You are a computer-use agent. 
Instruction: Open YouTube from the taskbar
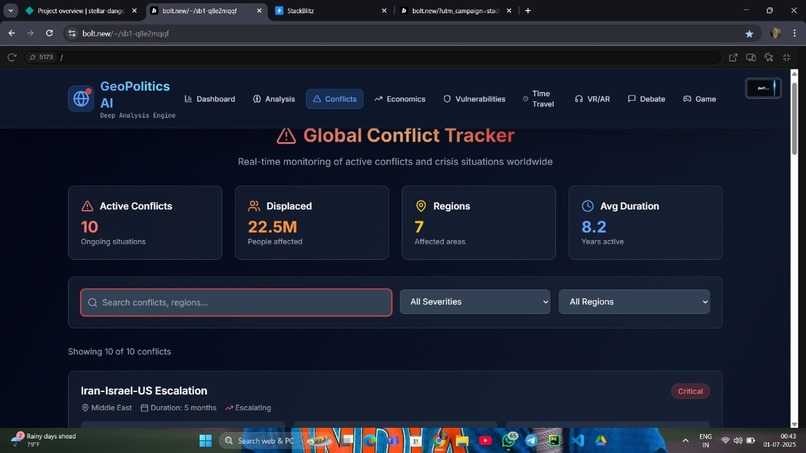(485, 441)
